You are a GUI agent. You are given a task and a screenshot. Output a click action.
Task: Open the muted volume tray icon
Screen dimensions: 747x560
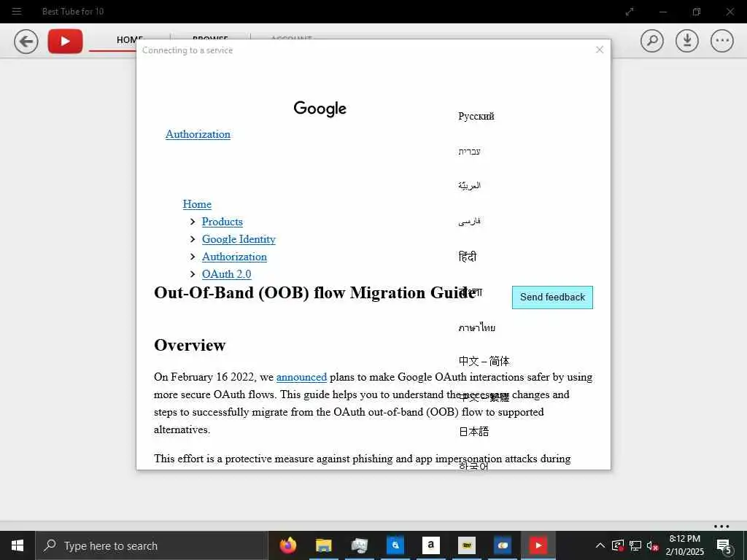coord(652,545)
